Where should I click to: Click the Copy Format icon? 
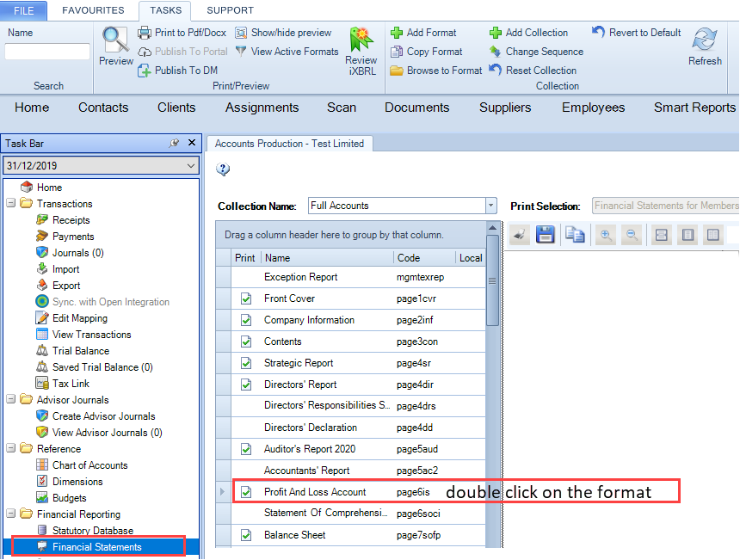coord(397,52)
